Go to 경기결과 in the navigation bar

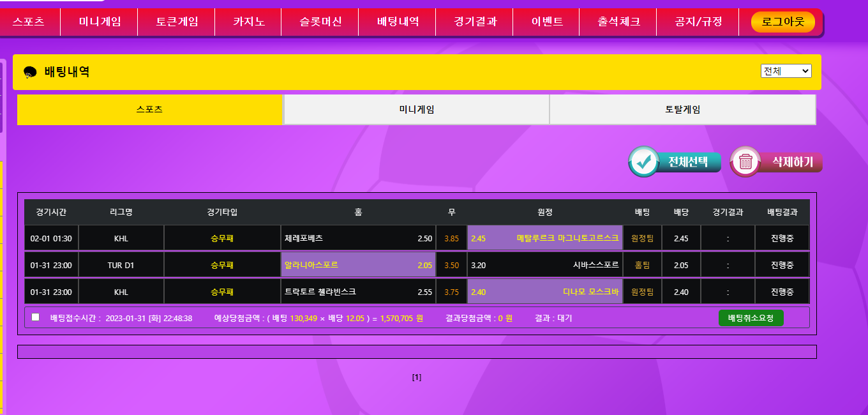pos(474,22)
